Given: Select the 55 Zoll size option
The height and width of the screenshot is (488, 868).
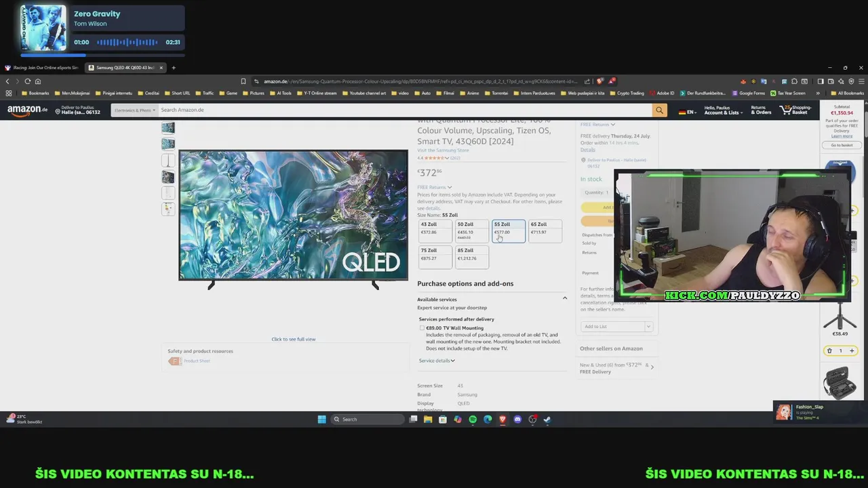Looking at the screenshot, I should pyautogui.click(x=508, y=230).
